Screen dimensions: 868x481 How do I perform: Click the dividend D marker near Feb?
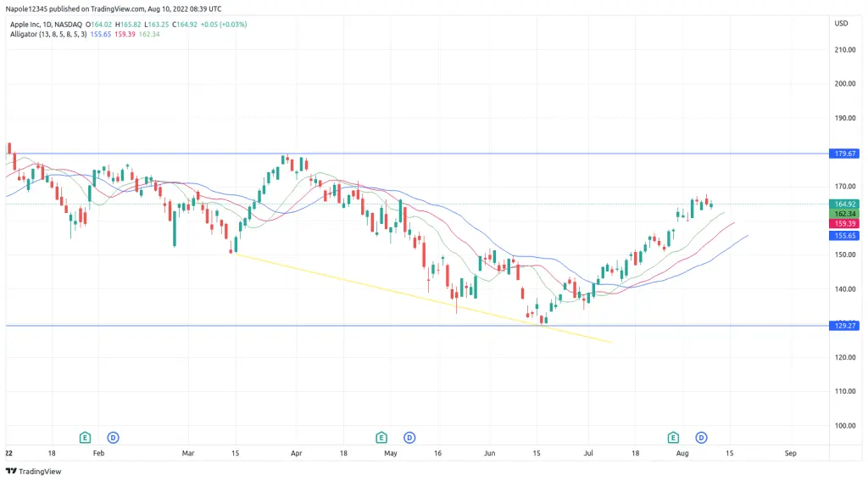coord(113,438)
